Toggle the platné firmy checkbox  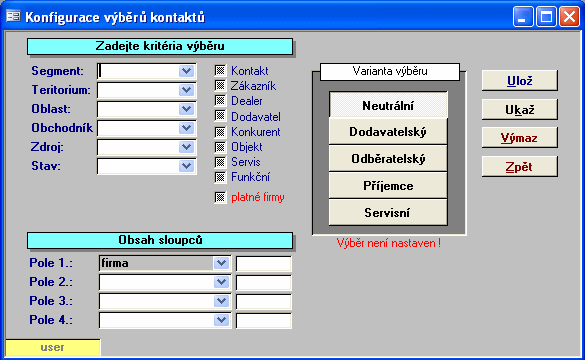[x=220, y=197]
